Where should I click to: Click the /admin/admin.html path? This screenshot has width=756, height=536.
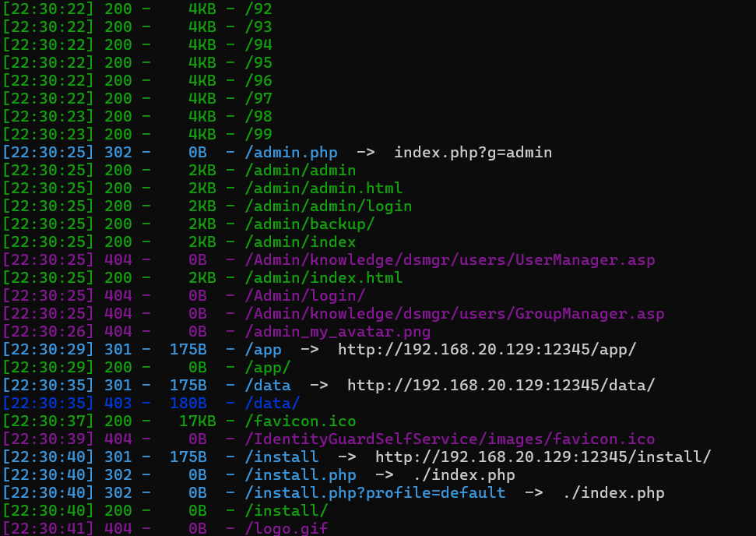(x=324, y=189)
